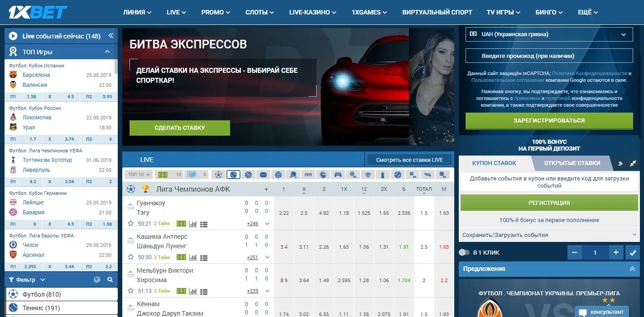Open the LIVE menu in top navigation
Image resolution: width=644 pixels, height=317 pixels.
(x=177, y=12)
